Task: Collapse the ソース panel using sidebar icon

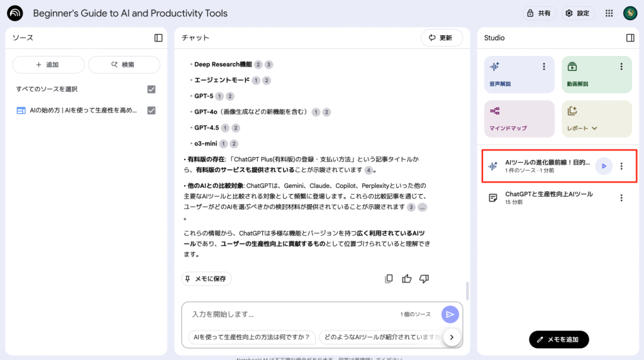Action: (x=158, y=38)
